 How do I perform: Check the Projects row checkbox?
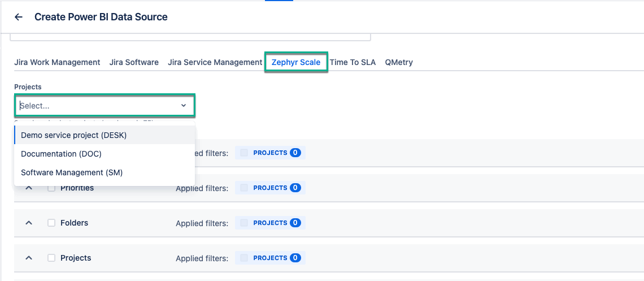[x=51, y=258]
